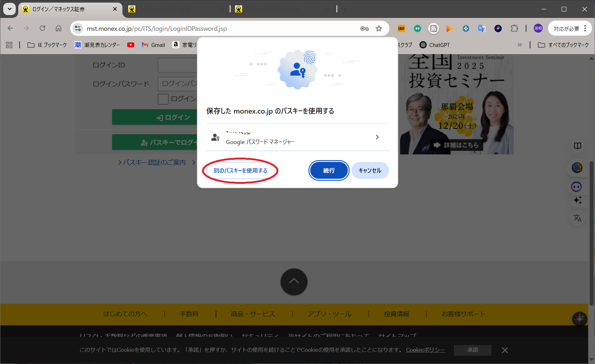Open the Chrome profile avatar
The height and width of the screenshot is (364, 595).
(538, 28)
